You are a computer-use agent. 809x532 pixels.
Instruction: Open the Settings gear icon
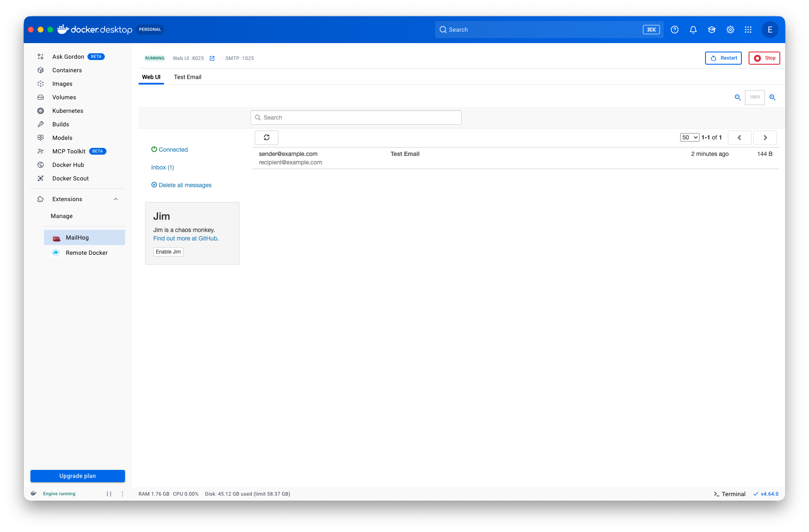tap(730, 30)
